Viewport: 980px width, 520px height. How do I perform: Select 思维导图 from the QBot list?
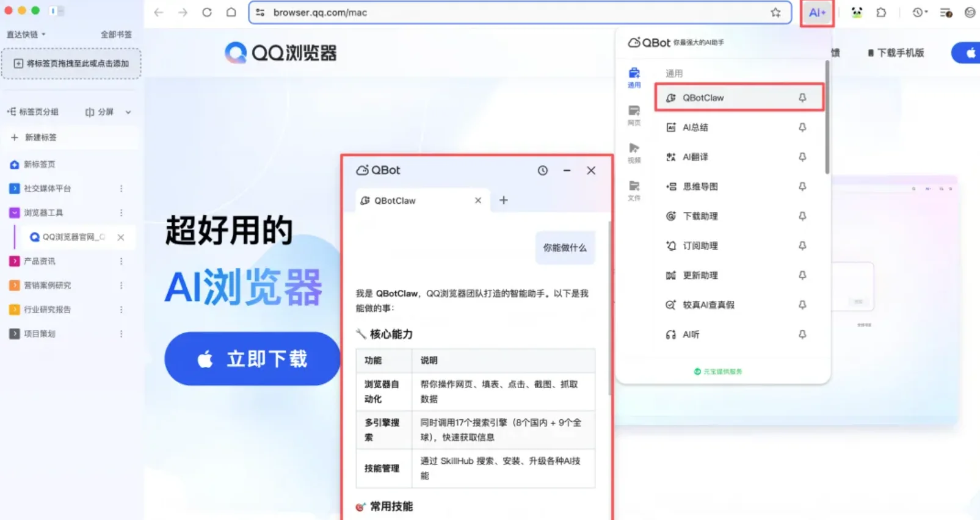click(x=700, y=187)
